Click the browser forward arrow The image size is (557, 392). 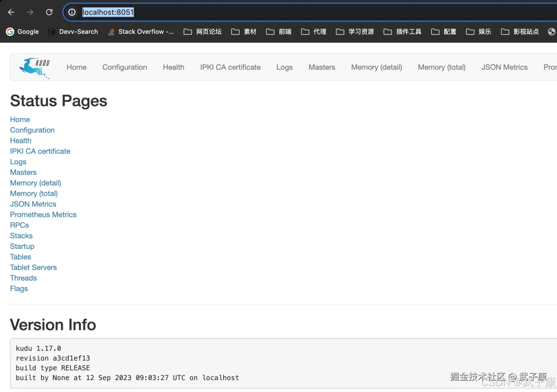tap(30, 12)
